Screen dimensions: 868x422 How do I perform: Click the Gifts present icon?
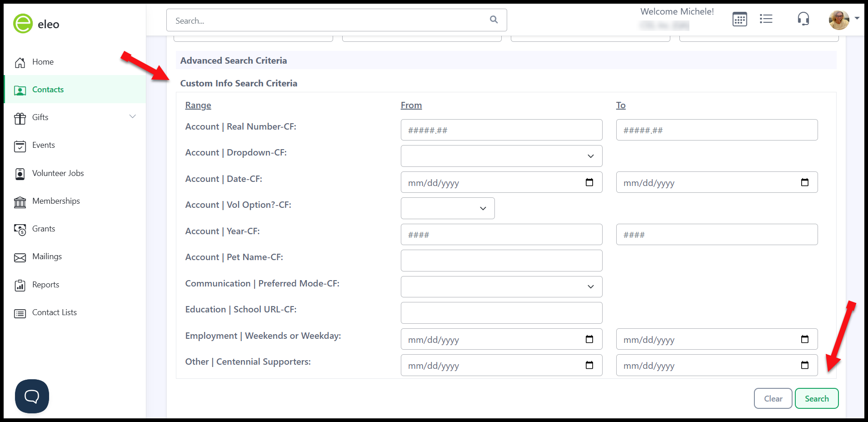tap(20, 118)
